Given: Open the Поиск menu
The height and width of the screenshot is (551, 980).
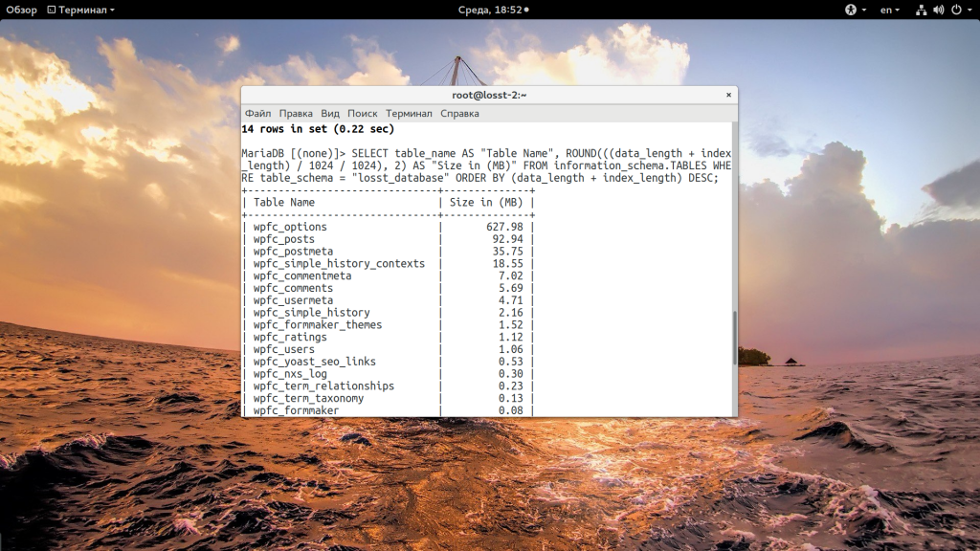Looking at the screenshot, I should click(363, 113).
